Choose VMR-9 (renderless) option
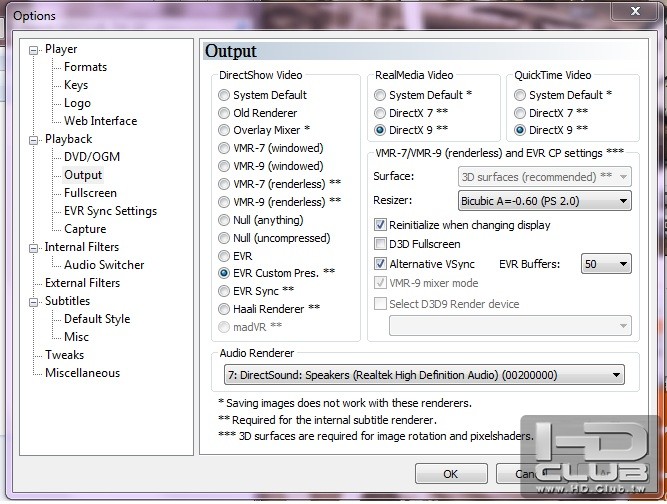Image resolution: width=667 pixels, height=504 pixels. pyautogui.click(x=224, y=202)
